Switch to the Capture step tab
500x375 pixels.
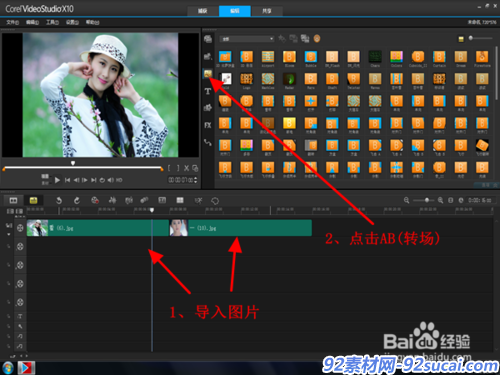203,11
